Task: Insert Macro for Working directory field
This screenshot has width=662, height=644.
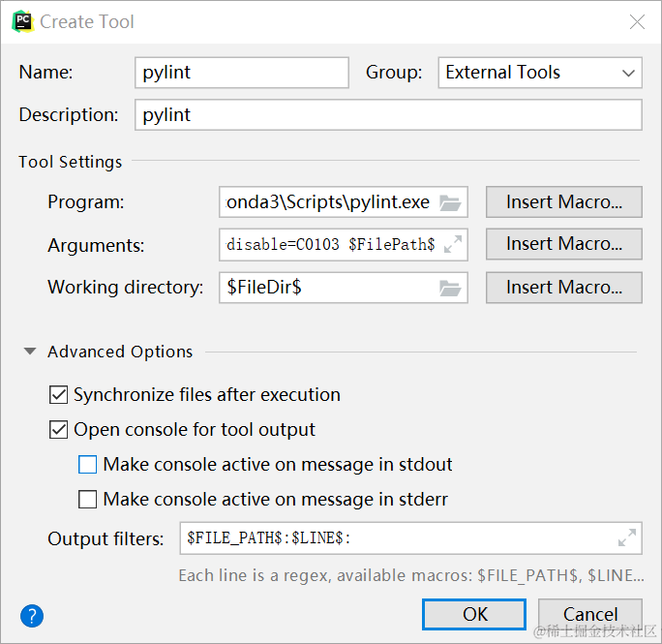Action: coord(563,288)
